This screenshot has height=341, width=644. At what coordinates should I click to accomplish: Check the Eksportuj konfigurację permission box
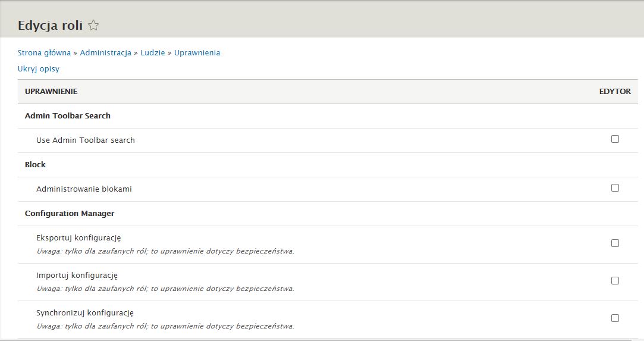[615, 243]
